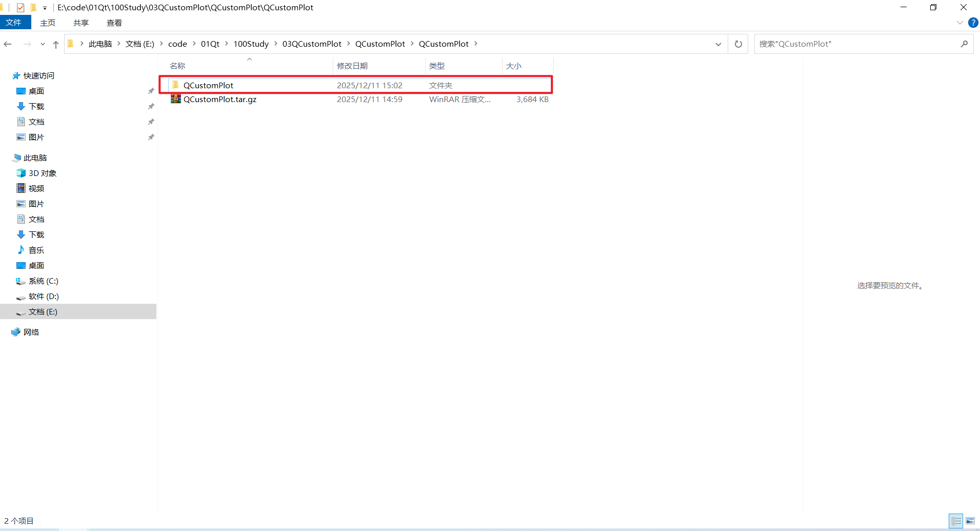This screenshot has height=531, width=980.
Task: Open the Help question mark icon
Action: (x=973, y=23)
